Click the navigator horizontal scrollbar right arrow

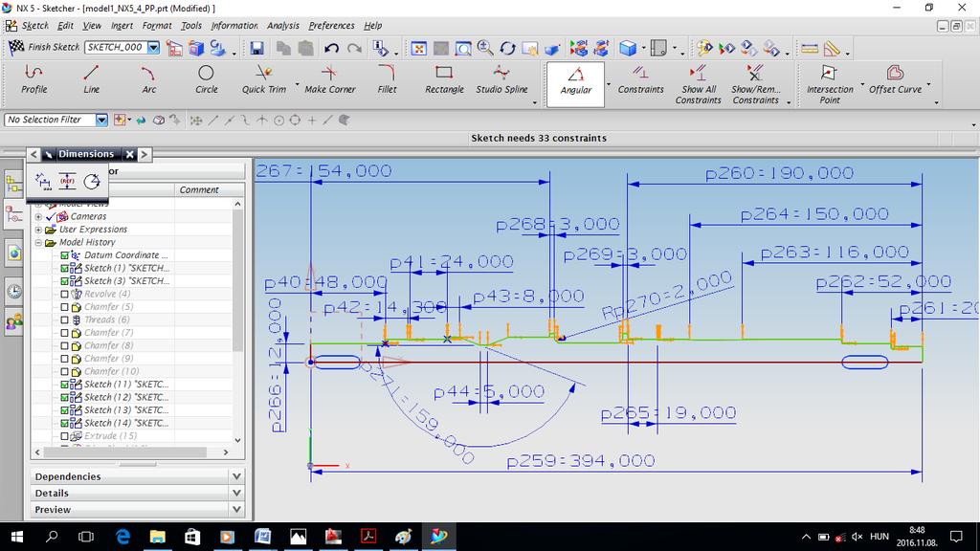226,452
